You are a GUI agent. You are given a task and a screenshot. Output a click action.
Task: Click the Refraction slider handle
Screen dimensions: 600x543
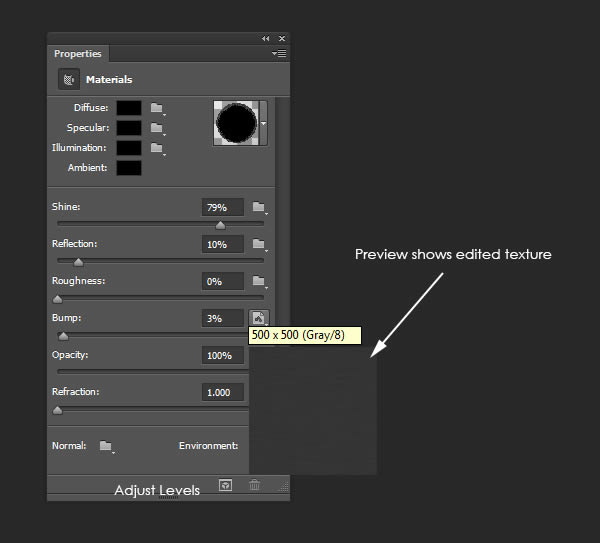tap(57, 411)
